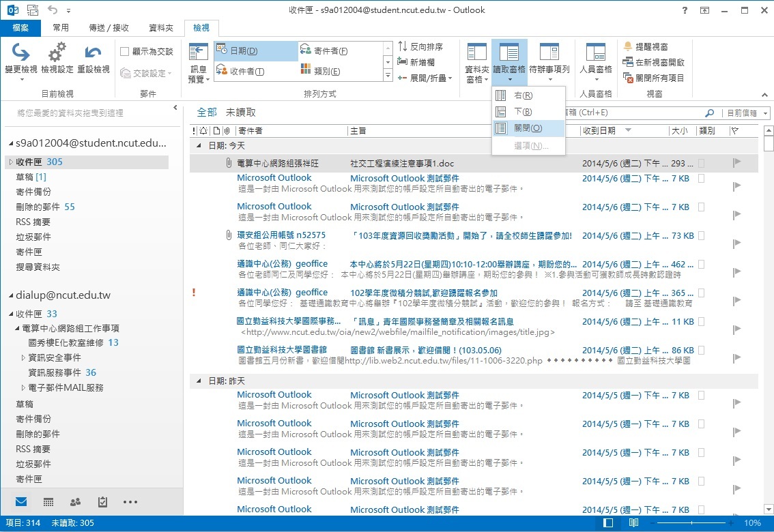Select 右(R) reading pane option
The image size is (774, 532).
tap(529, 95)
